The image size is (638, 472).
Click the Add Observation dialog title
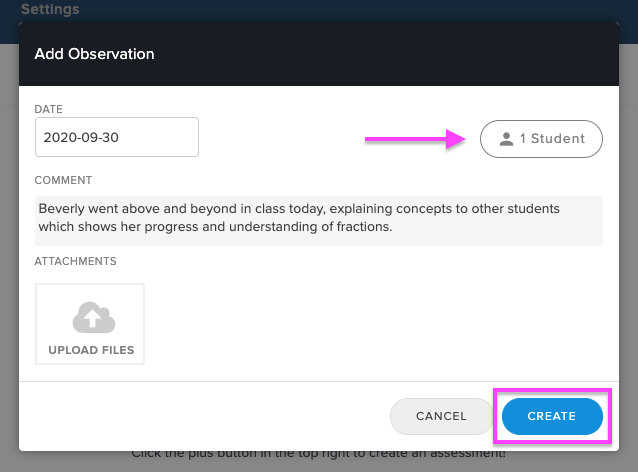click(x=94, y=54)
